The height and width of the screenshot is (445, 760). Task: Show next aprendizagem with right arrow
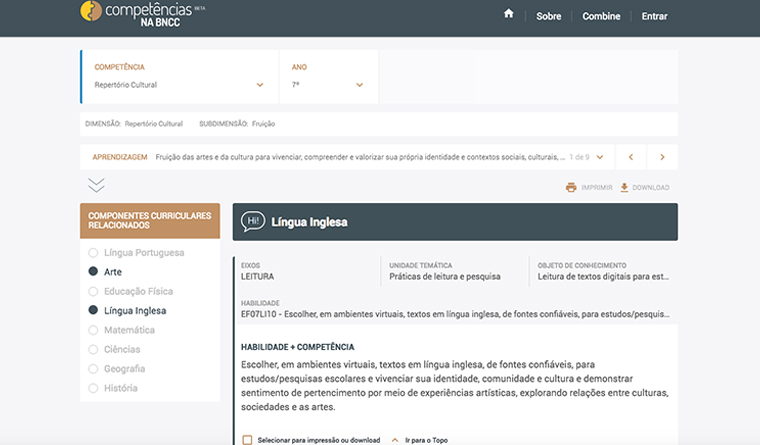[662, 157]
